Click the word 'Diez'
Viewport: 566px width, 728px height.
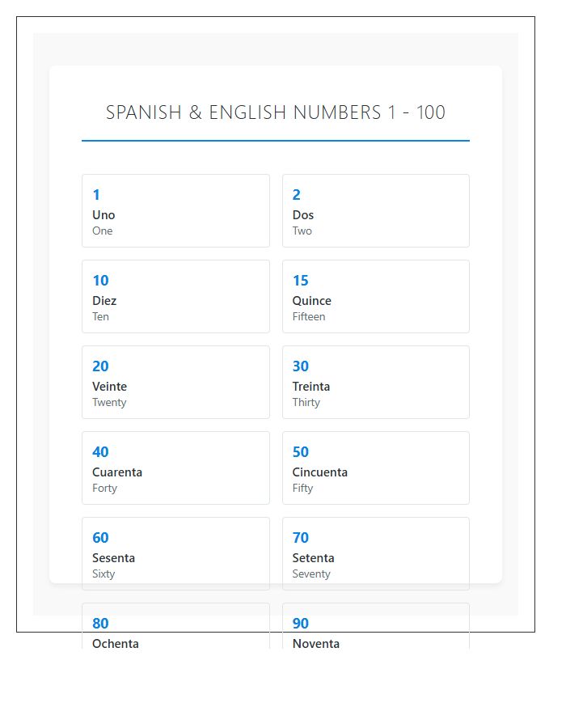[104, 301]
